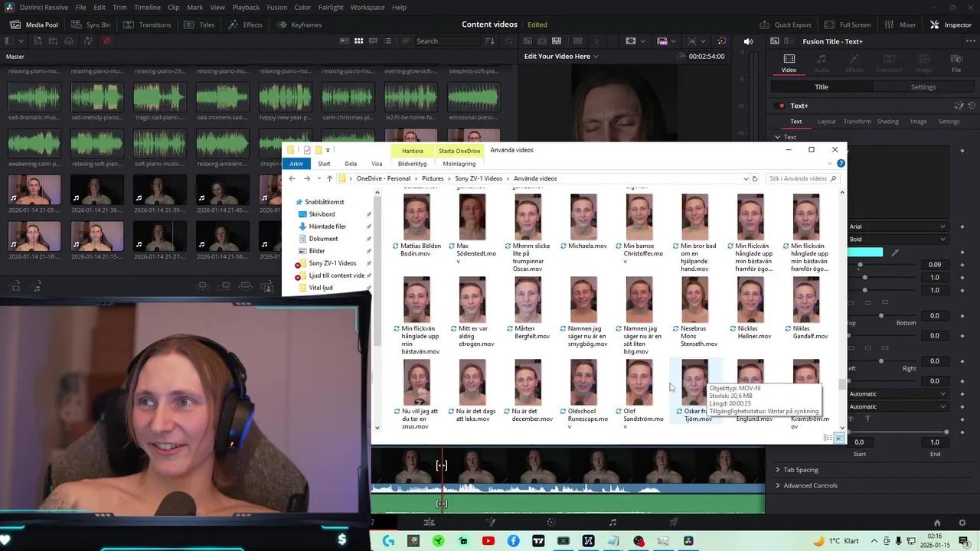980x551 pixels.
Task: Click the Starta OneDrive tab in Explorer
Action: click(459, 151)
